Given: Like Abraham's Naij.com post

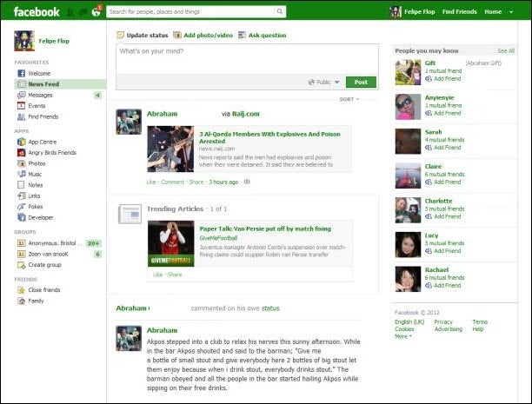Looking at the screenshot, I should coord(151,182).
